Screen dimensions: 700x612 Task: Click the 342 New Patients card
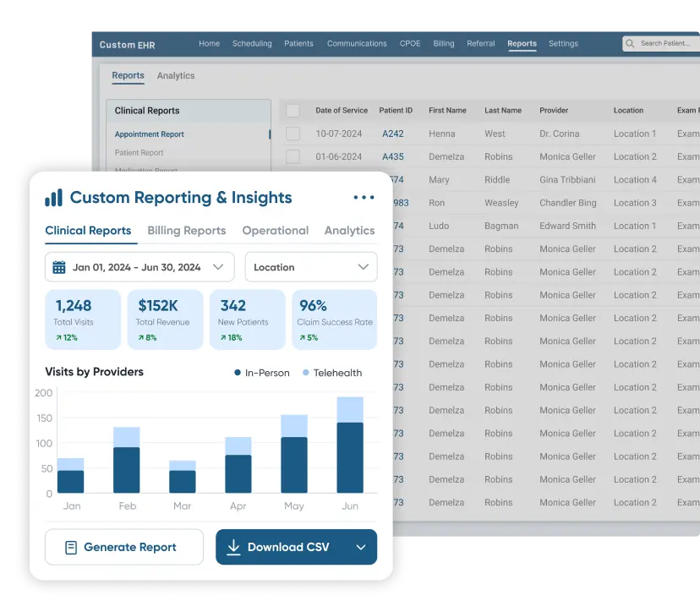[x=248, y=320]
